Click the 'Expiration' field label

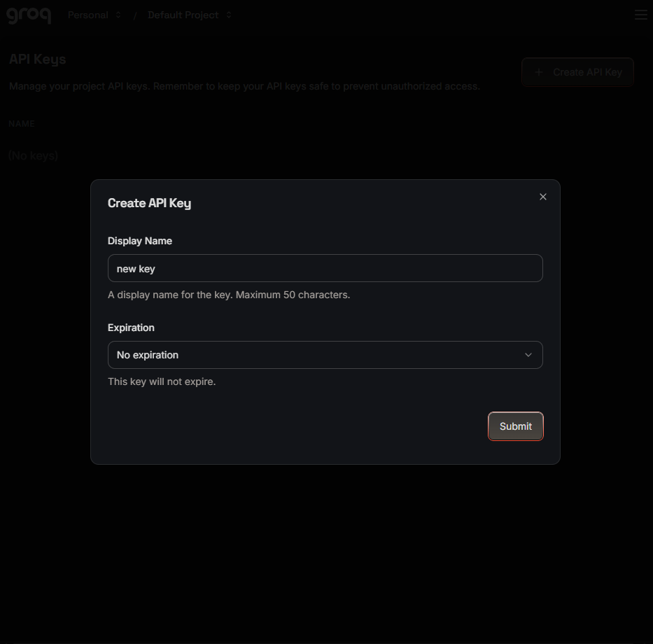coord(131,328)
